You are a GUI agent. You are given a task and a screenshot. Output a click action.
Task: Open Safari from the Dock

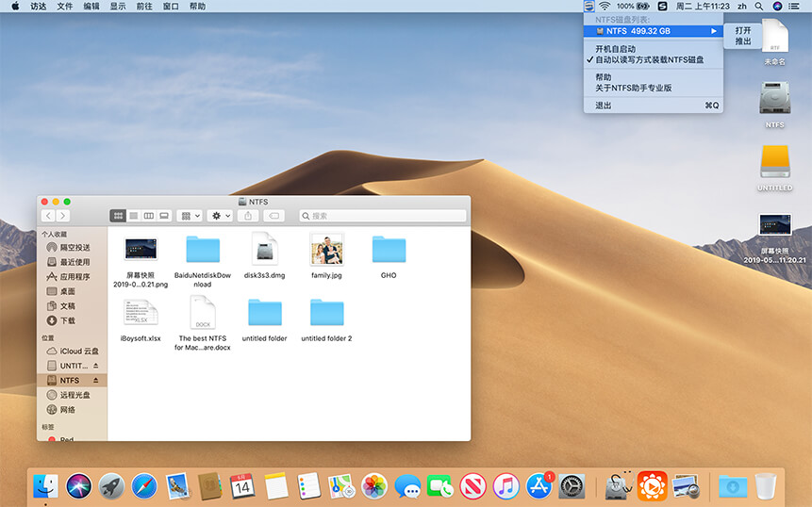click(x=144, y=487)
